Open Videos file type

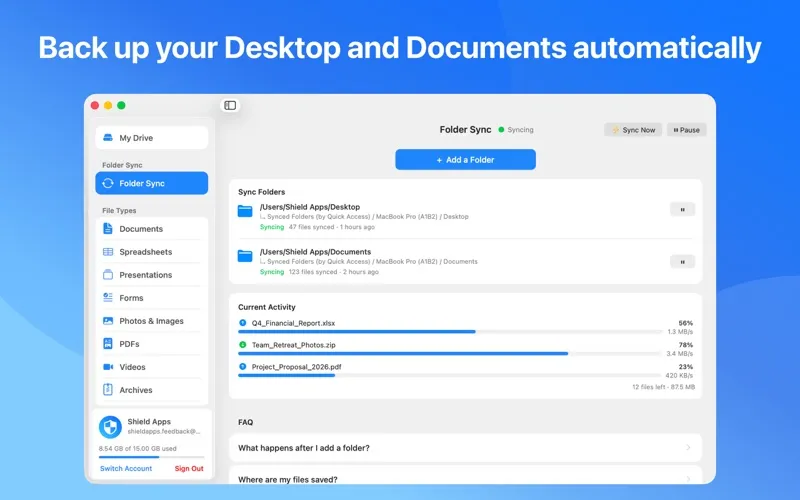pyautogui.click(x=152, y=367)
